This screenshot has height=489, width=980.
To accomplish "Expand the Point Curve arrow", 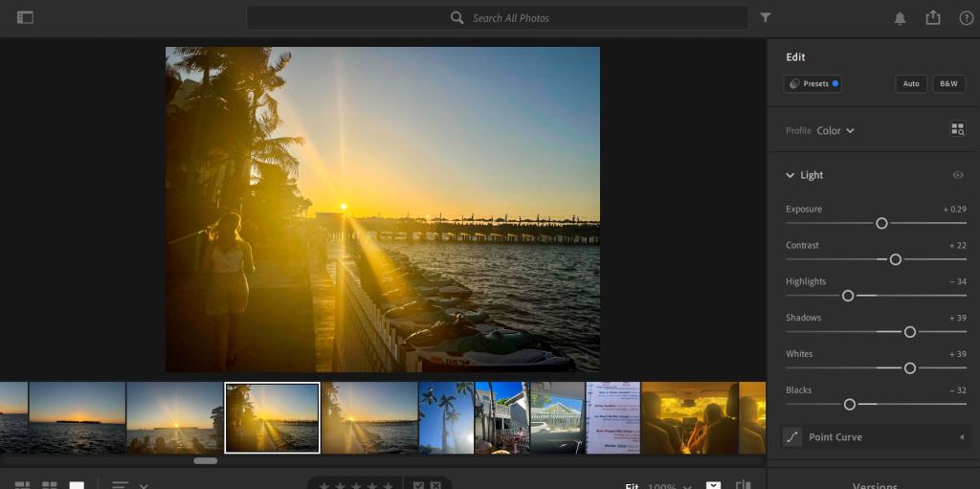I will [961, 437].
